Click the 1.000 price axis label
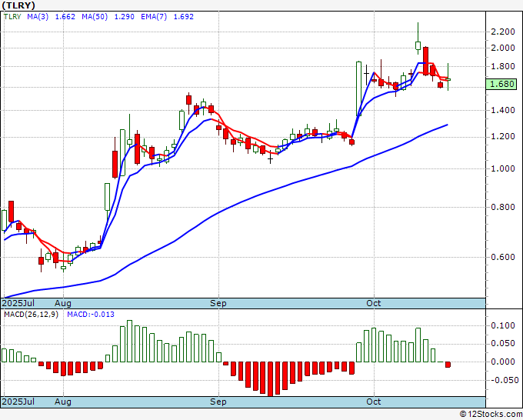This screenshot has height=420, width=523. (503, 168)
